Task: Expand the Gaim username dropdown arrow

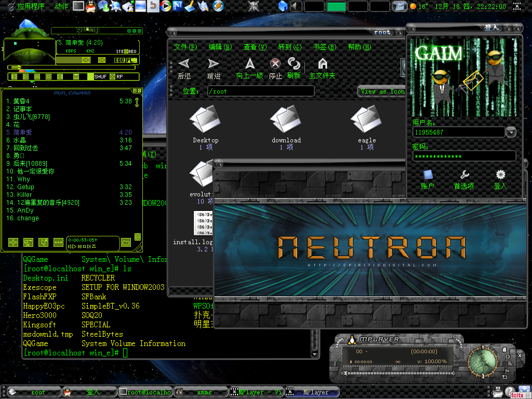Action: coord(511,132)
